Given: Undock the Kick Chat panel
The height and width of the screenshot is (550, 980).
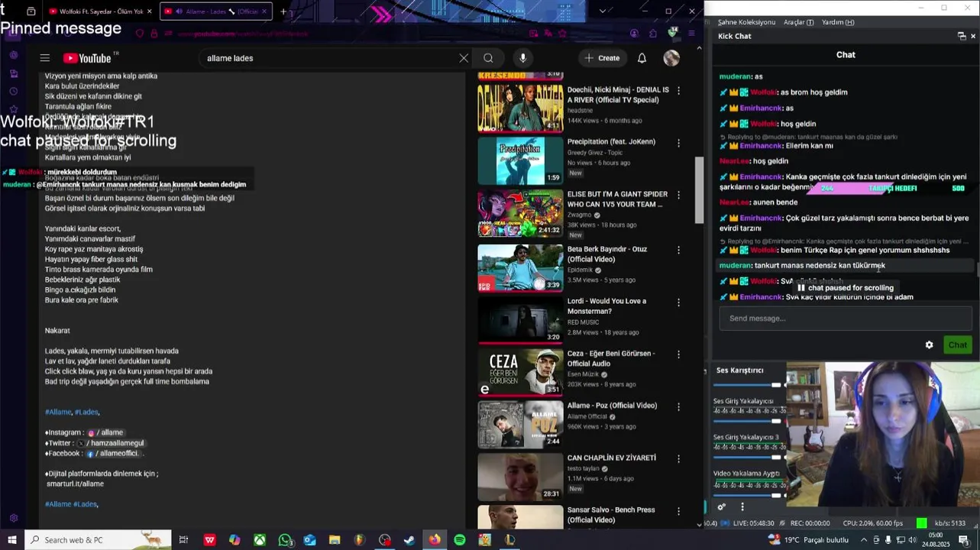Looking at the screenshot, I should coord(962,36).
